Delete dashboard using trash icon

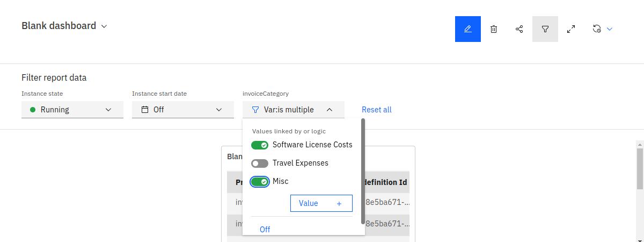point(494,29)
